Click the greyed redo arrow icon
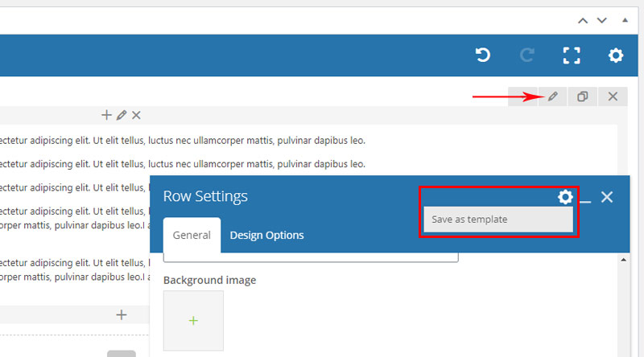644x357 pixels. tap(527, 55)
